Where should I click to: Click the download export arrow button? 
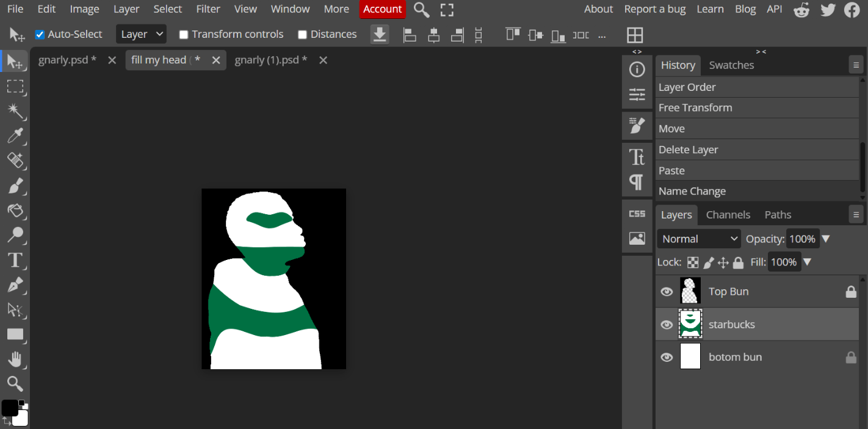380,34
